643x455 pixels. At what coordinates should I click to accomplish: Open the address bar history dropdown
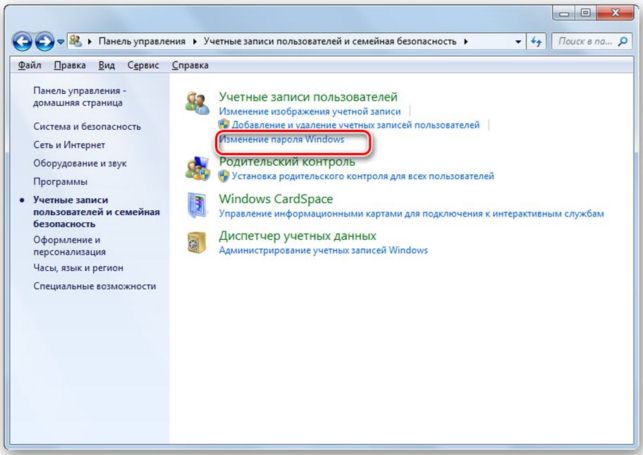pyautogui.click(x=518, y=42)
